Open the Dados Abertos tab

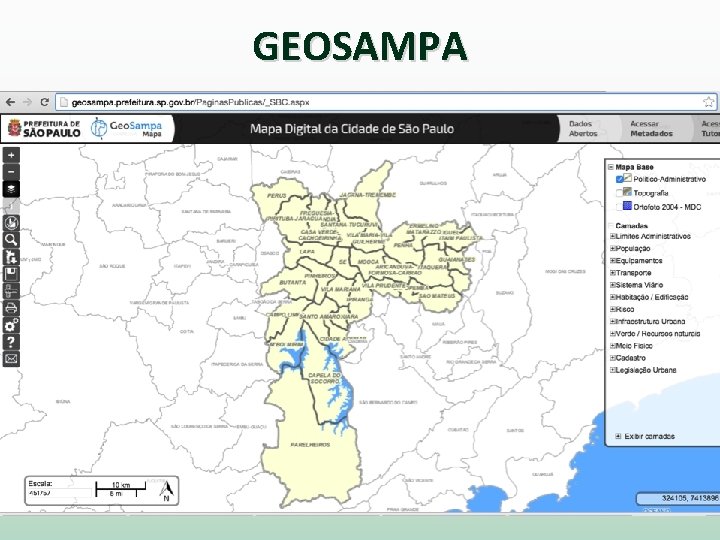[x=583, y=129]
